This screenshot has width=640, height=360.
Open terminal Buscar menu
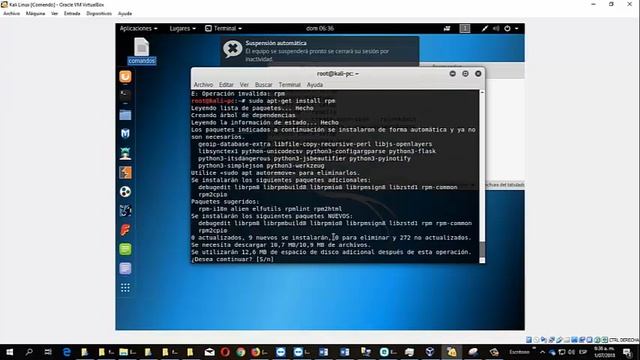tap(263, 84)
